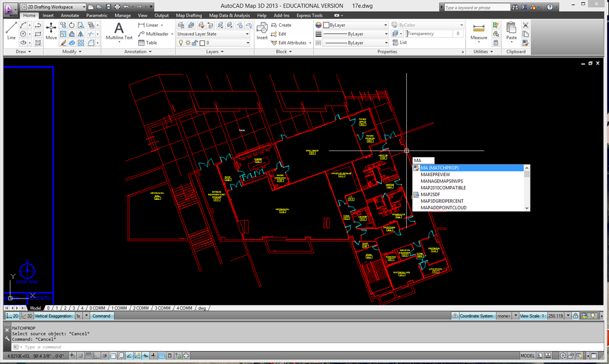Open the Insert block tool
Image resolution: width=609 pixels, height=364 pixels.
[x=262, y=31]
